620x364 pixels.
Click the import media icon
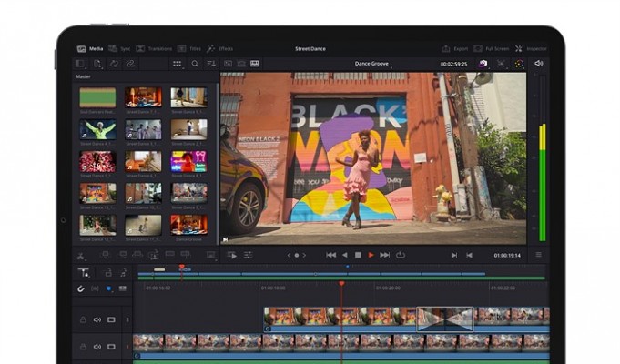coord(97,64)
